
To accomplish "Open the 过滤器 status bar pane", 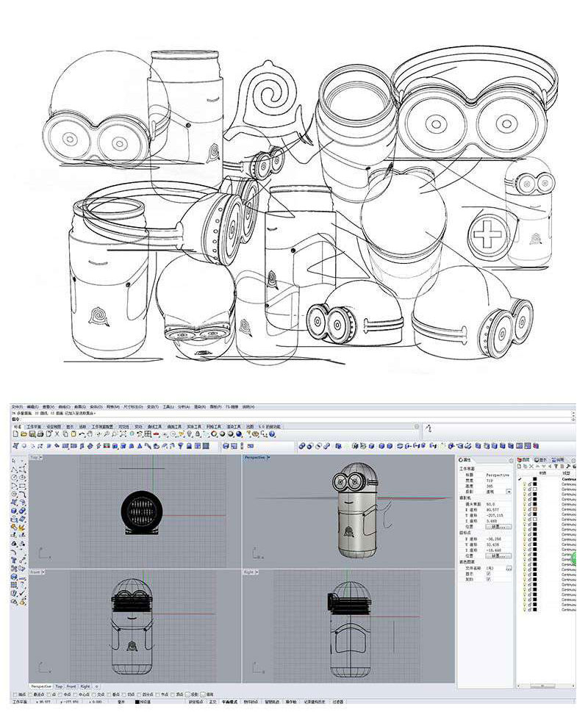I will (337, 702).
